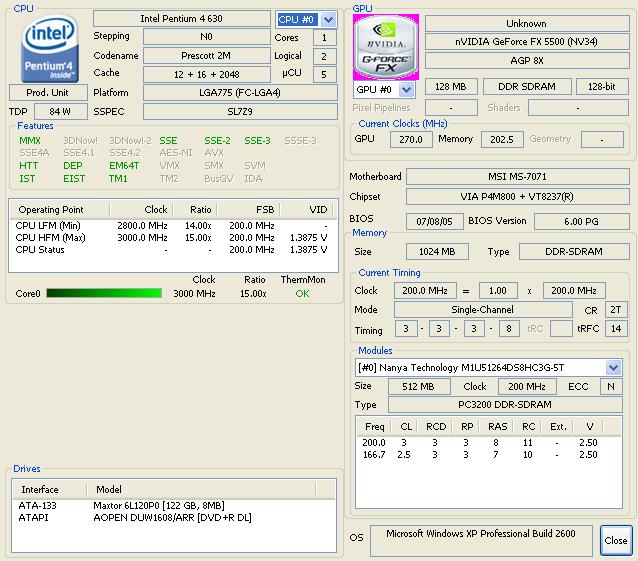
Task: Select the CPU HFM (Max) row
Action: (x=173, y=238)
